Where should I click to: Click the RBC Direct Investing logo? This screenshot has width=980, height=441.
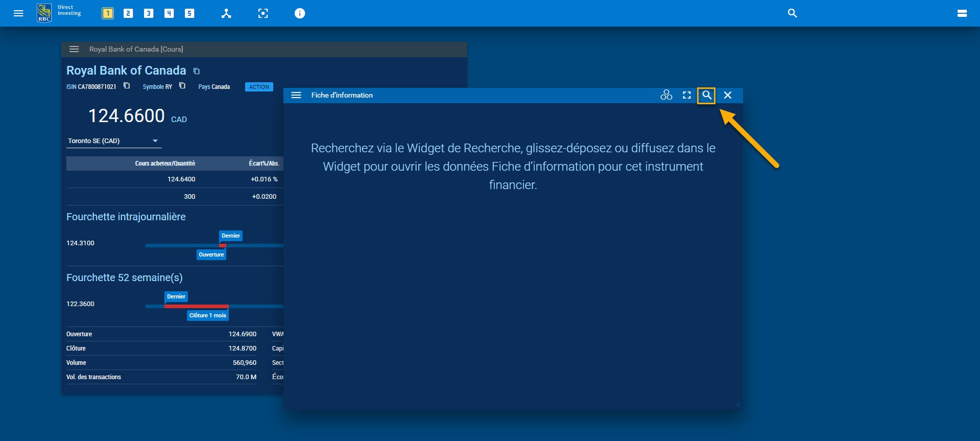pos(59,13)
